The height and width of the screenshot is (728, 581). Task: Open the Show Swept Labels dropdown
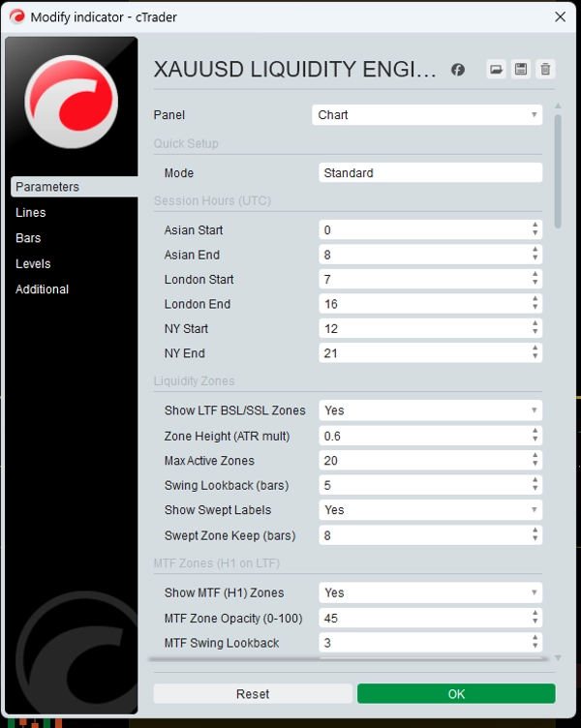pos(430,510)
